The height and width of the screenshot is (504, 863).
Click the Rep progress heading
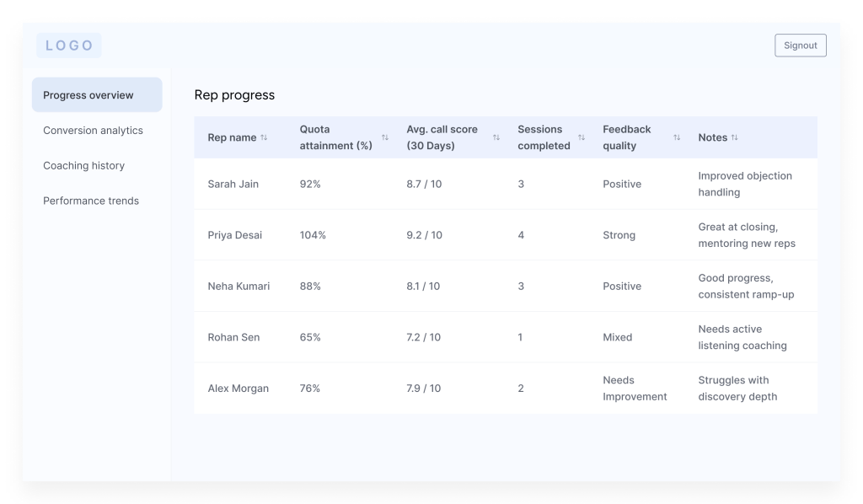234,95
